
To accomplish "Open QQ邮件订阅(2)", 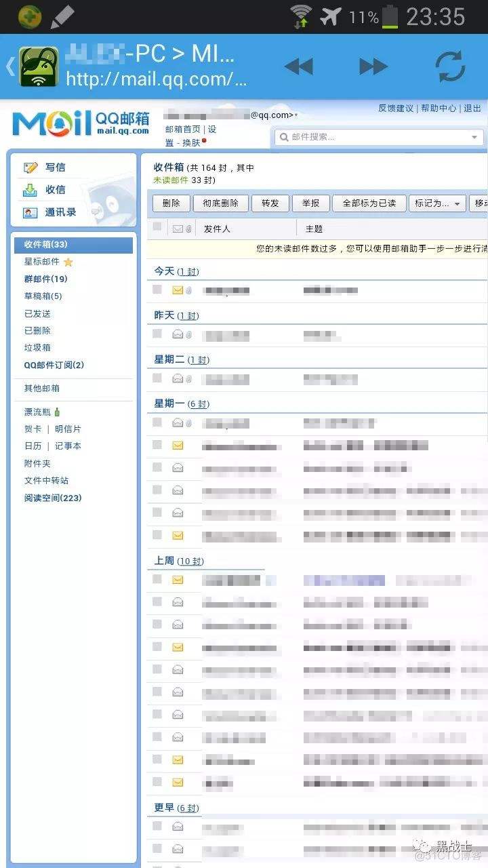I will coord(54,366).
